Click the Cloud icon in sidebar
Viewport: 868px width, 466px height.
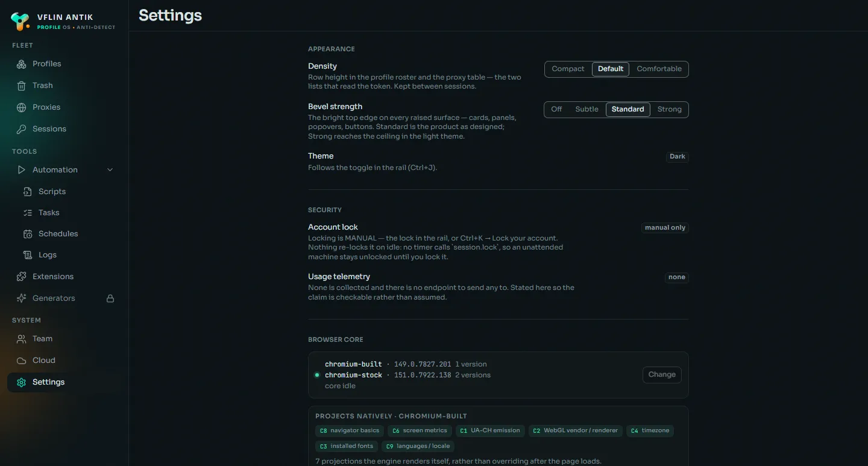click(x=22, y=361)
